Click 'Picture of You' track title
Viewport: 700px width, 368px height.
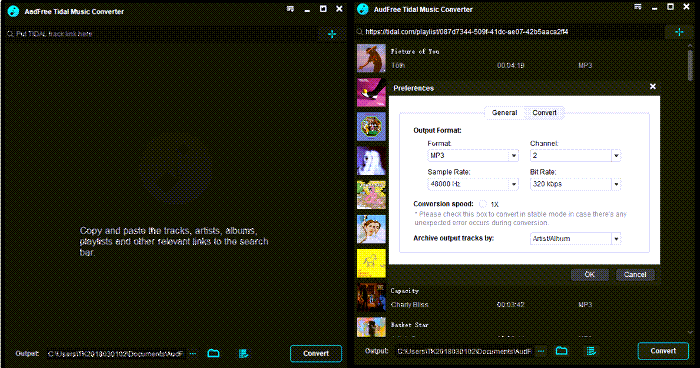click(x=415, y=52)
